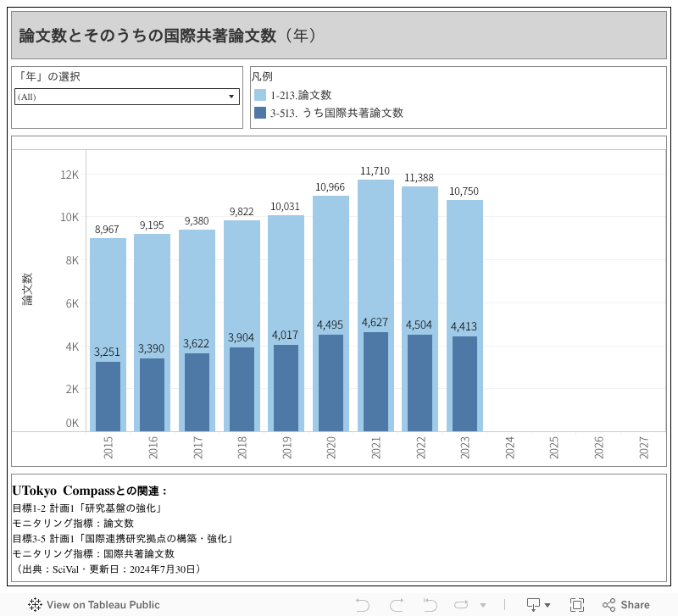
Task: Open View on Tableau Public link
Action: click(94, 605)
